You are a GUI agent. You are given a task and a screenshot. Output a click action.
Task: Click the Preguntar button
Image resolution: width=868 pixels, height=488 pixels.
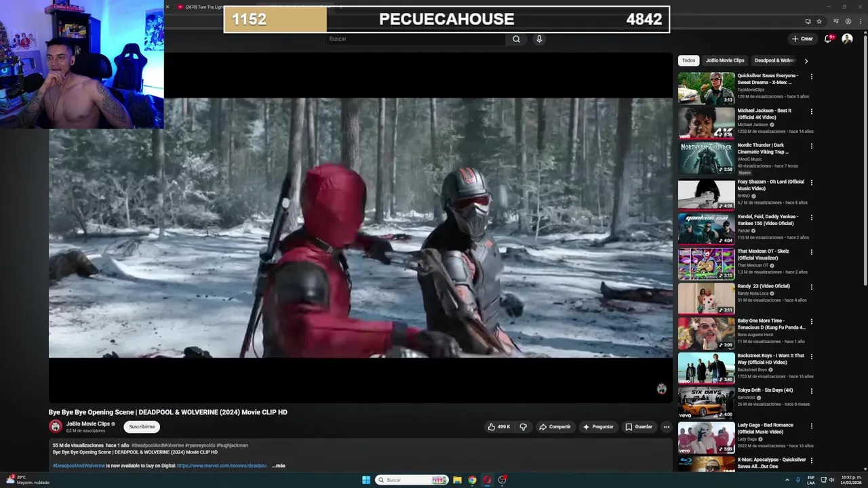[x=598, y=427]
